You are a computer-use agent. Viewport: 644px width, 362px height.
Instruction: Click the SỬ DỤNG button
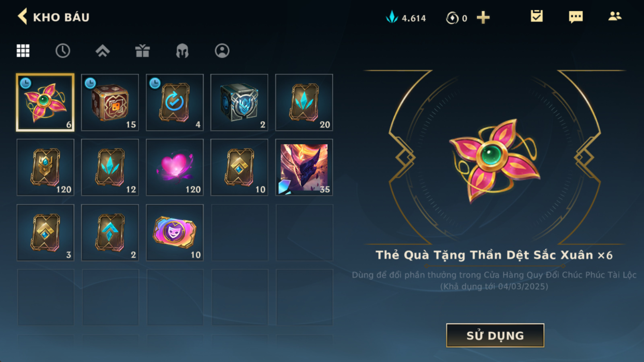[x=495, y=335]
